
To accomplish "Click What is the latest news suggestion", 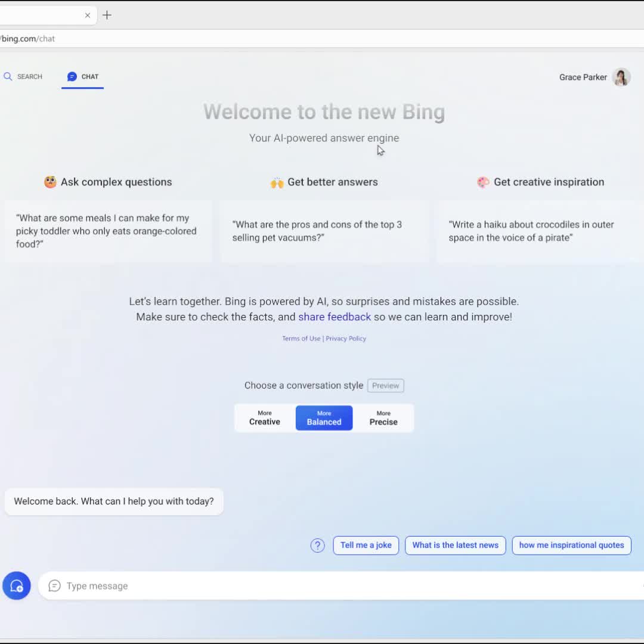I will (455, 545).
